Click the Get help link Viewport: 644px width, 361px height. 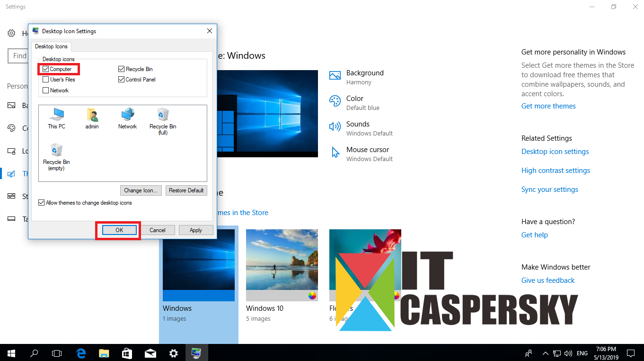(535, 235)
